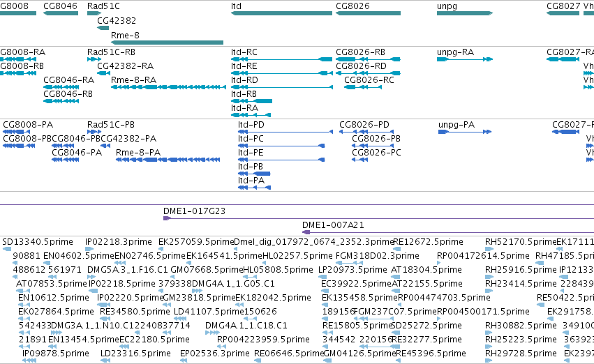Select EST SD13340.5prime
This screenshot has width=594, height=364.
7,249
